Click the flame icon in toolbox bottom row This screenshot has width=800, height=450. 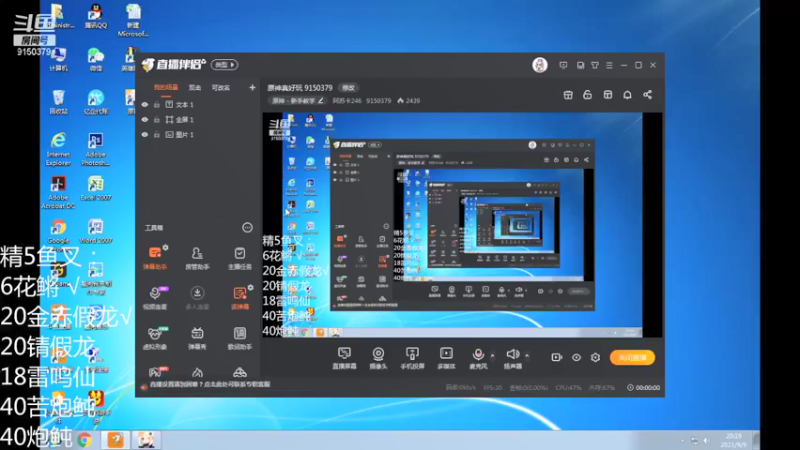[x=197, y=372]
